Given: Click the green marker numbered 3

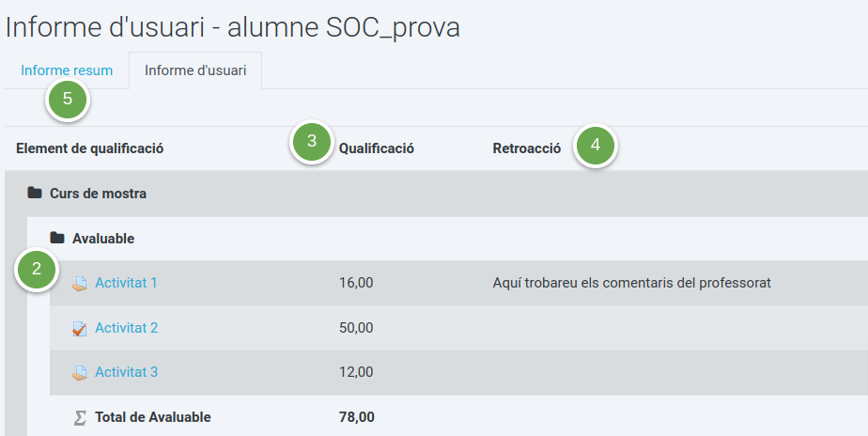Looking at the screenshot, I should point(312,141).
